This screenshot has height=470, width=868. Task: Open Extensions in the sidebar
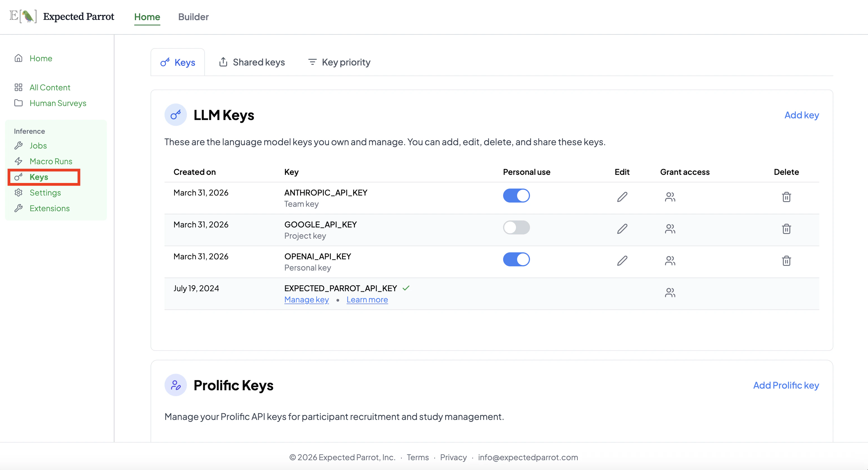[50, 208]
